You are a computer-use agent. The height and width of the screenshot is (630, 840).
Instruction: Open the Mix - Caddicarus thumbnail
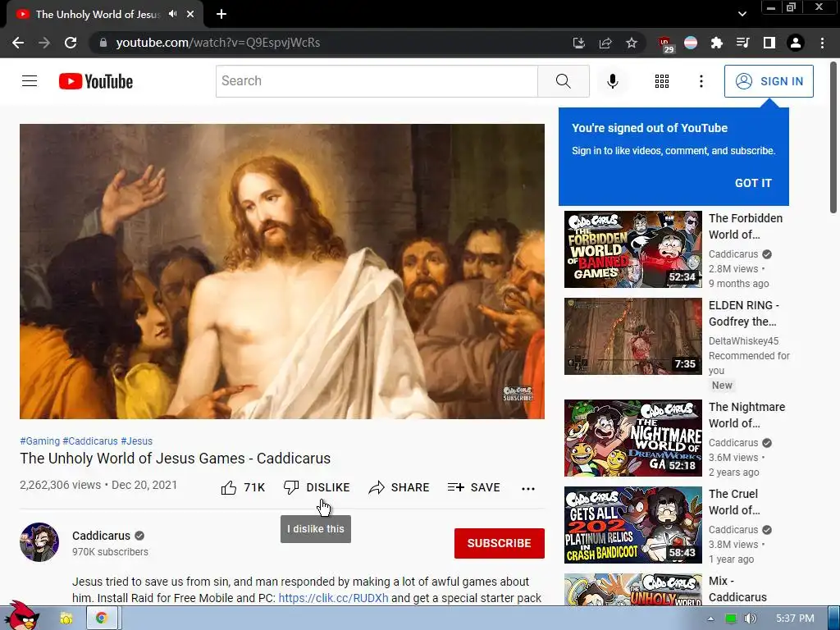click(632, 590)
